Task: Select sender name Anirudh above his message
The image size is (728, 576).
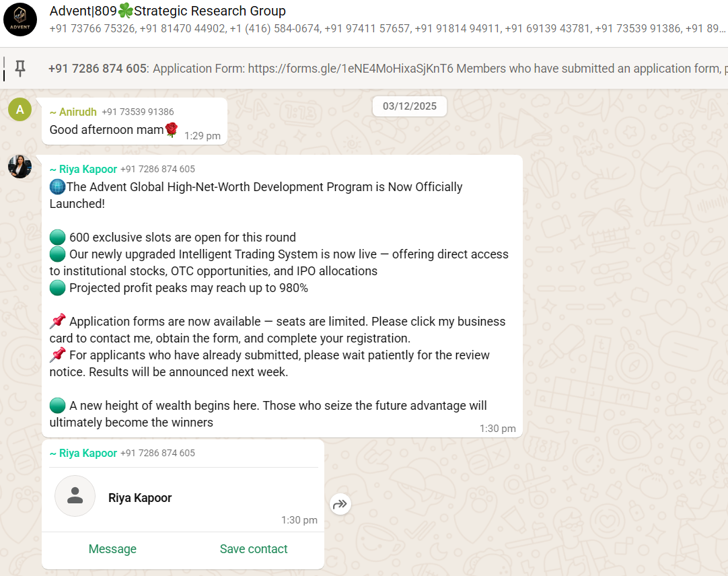Action: point(73,112)
